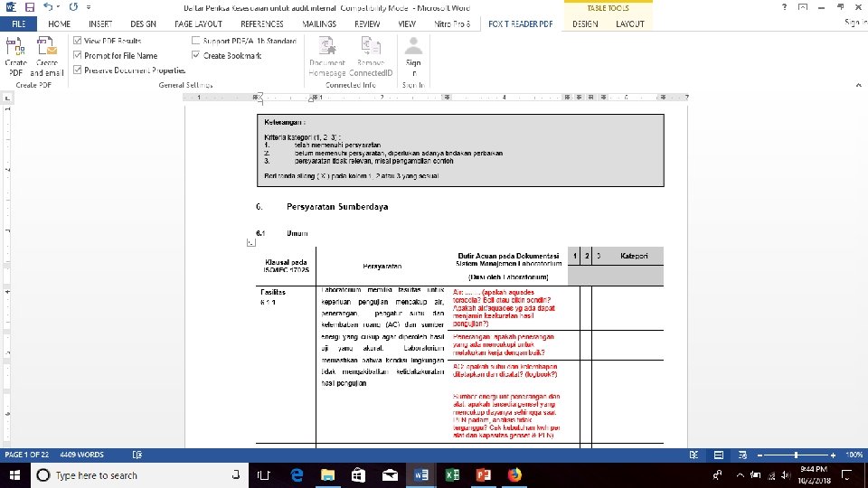The width and height of the screenshot is (868, 488).
Task: Switch to Print Layout view
Action: (x=719, y=455)
